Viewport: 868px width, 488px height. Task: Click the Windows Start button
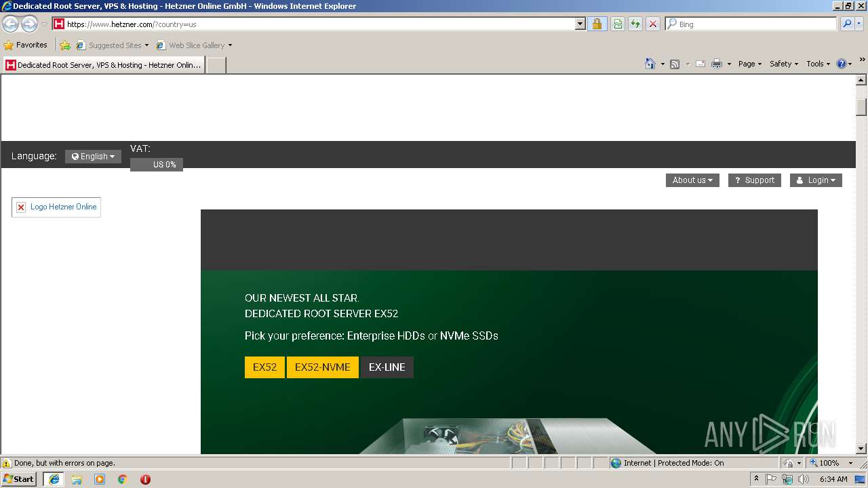(x=18, y=479)
